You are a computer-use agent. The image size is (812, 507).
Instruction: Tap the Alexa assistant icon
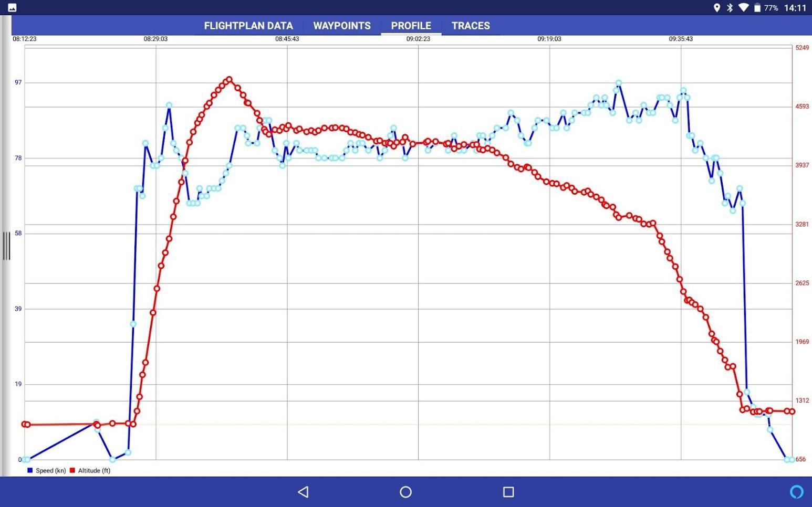pos(797,492)
